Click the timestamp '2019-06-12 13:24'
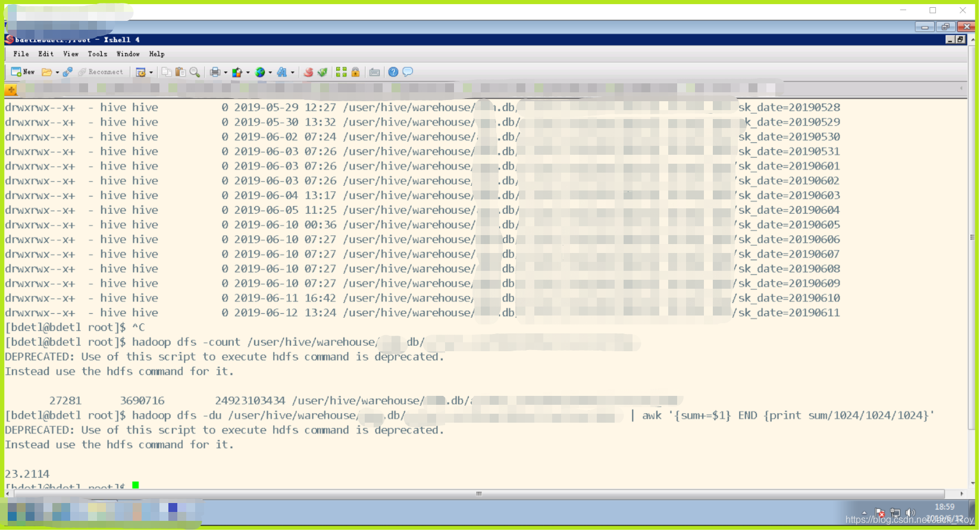 point(285,313)
